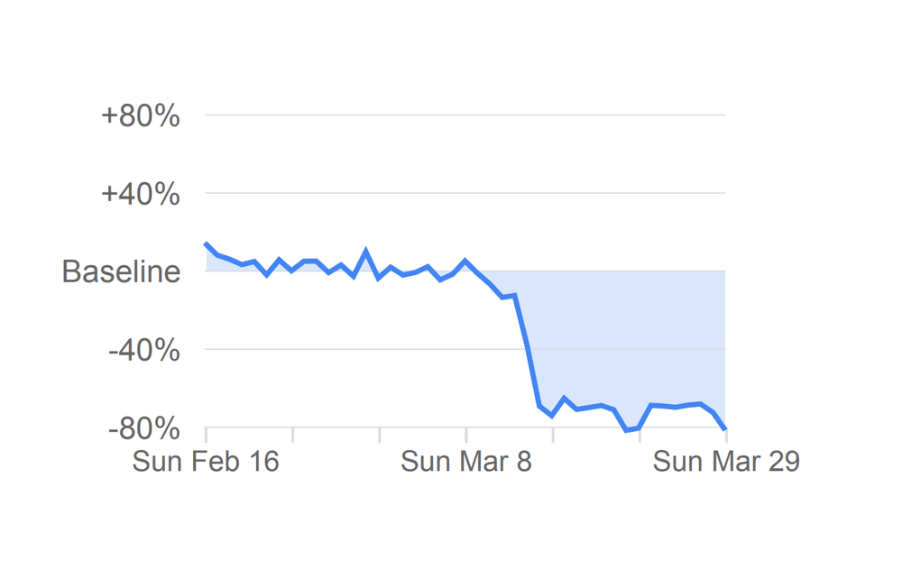
Task: Click the "Sun Feb 16" date label
Action: coord(206,461)
